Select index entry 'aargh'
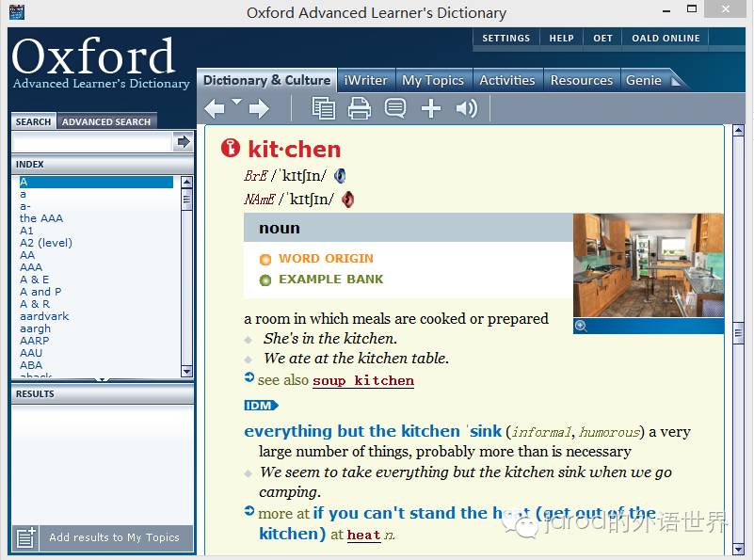Screen dimensions: 754x560 (x=35, y=328)
